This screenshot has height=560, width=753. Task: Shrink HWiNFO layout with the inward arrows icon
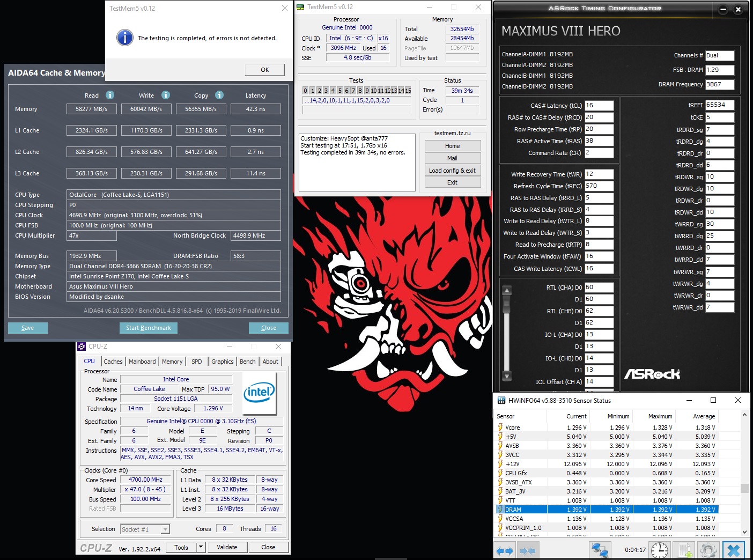[528, 550]
